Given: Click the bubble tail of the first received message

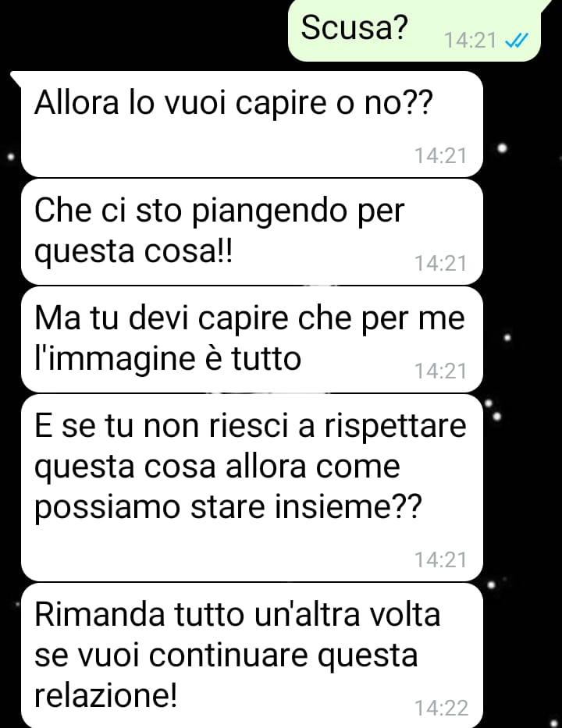Looking at the screenshot, I should pos(16,78).
